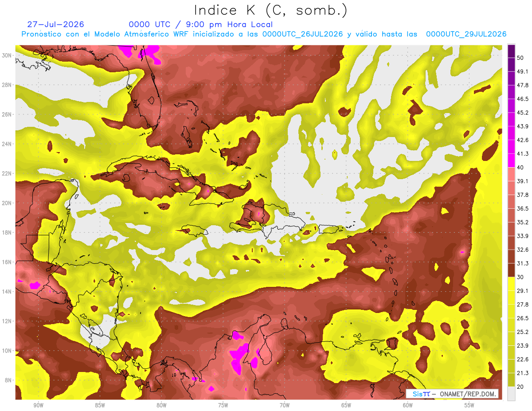The image size is (532, 411).
Task: Click the longitude label "85W"
Action: (x=100, y=406)
